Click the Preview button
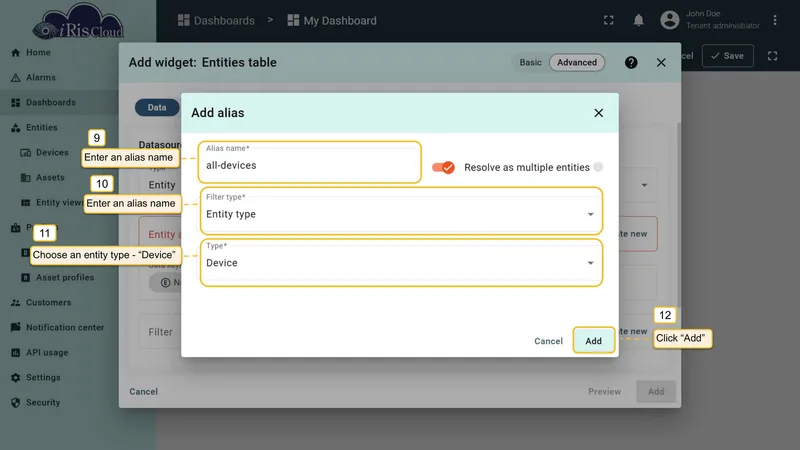Screen dimensions: 800x450 point(605,391)
